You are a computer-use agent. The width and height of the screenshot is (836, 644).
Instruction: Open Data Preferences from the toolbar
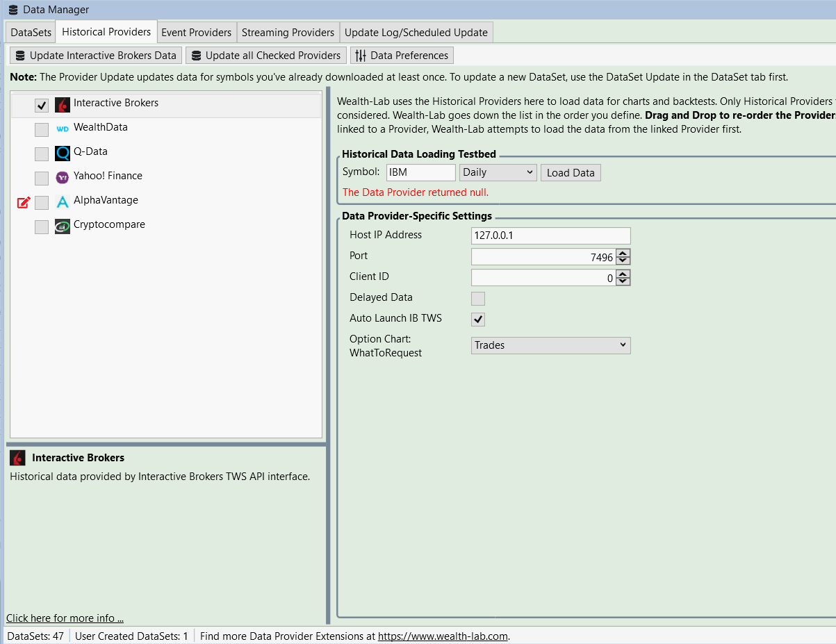point(402,56)
